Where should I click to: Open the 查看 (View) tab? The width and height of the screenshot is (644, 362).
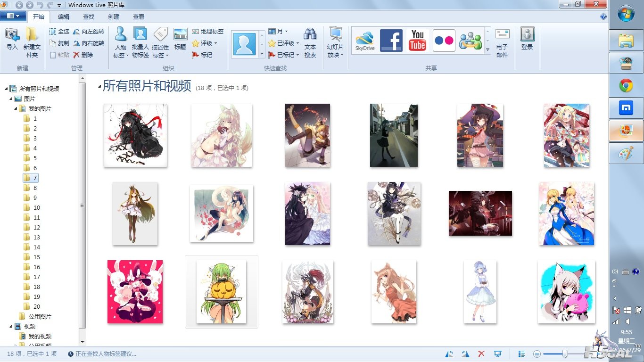139,16
